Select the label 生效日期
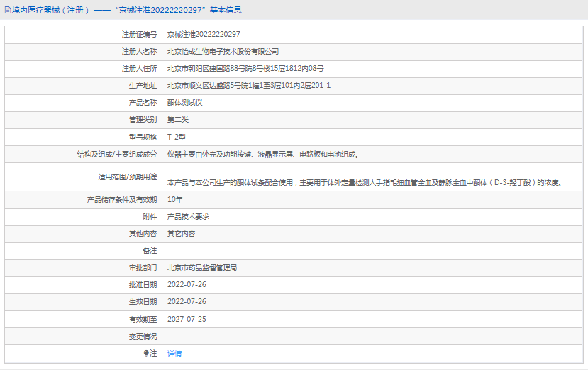 coord(143,302)
